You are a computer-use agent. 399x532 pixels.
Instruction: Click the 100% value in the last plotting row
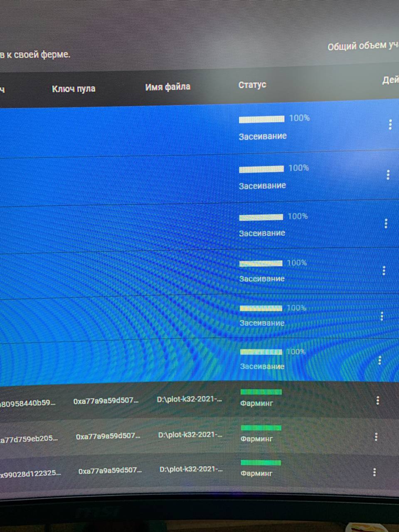point(296,352)
